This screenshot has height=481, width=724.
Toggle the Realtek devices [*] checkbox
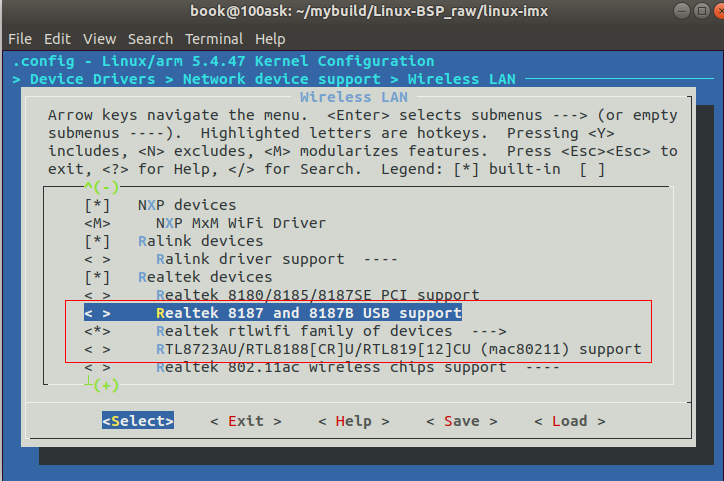[97, 277]
